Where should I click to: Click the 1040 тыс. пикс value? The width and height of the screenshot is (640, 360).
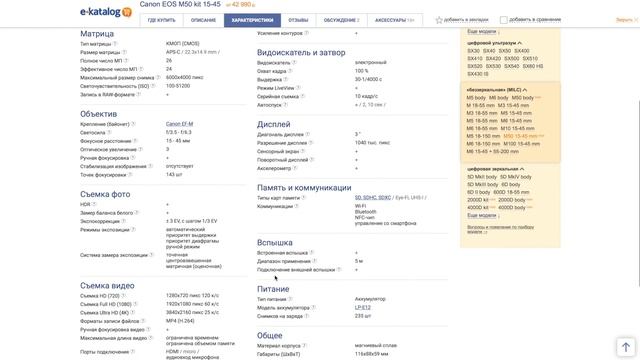372,143
